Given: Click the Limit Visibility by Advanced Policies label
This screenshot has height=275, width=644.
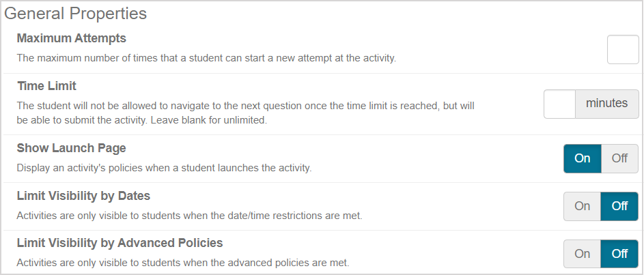Looking at the screenshot, I should click(x=120, y=242).
